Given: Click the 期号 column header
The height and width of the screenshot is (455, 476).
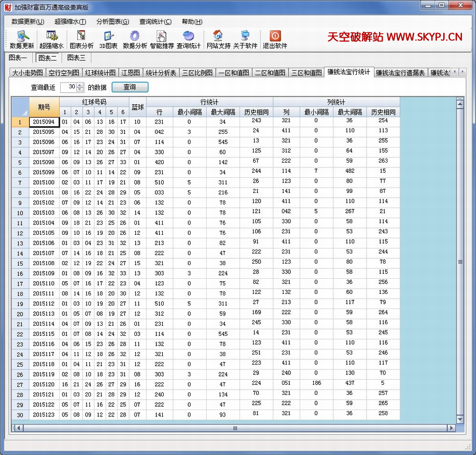Looking at the screenshot, I should (x=44, y=106).
